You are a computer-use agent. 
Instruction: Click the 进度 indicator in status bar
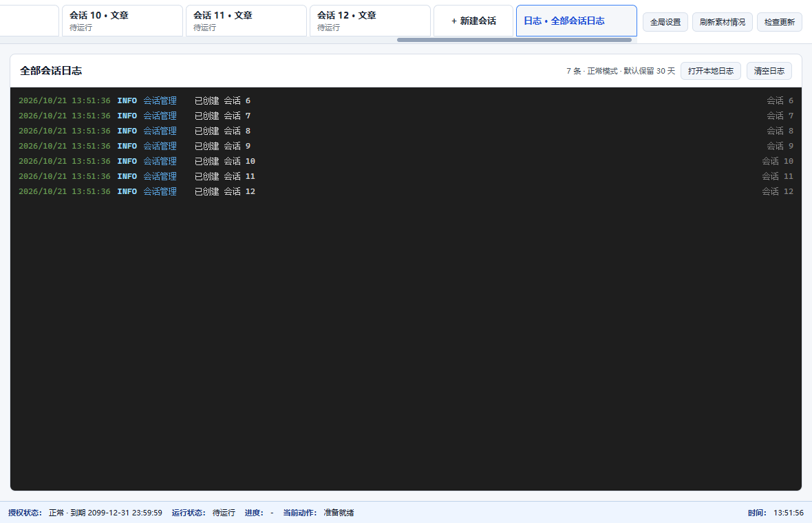tap(259, 513)
